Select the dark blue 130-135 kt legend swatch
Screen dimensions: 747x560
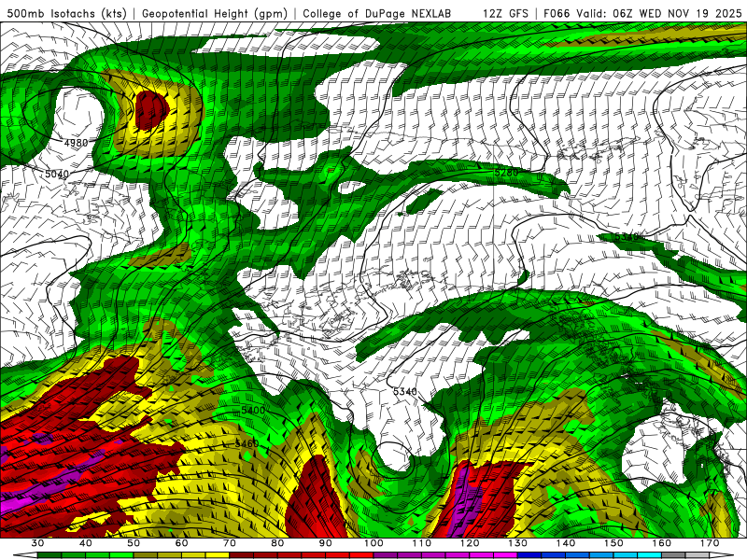click(529, 555)
